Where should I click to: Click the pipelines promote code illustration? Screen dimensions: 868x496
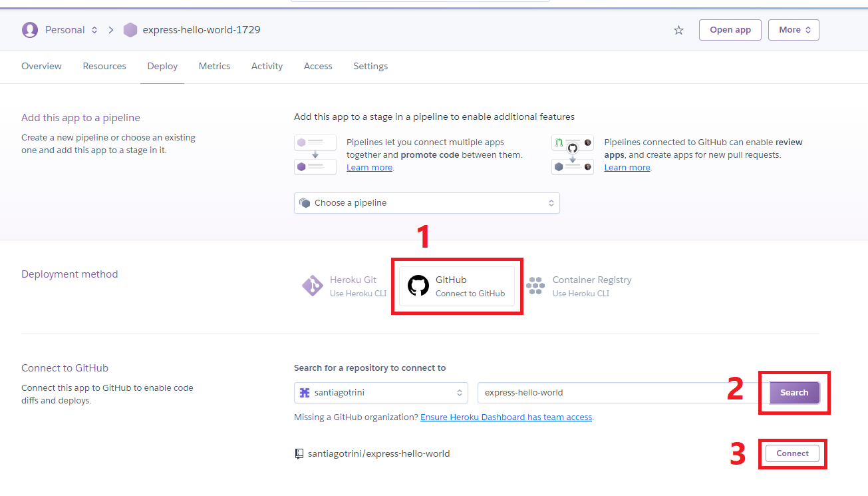point(315,154)
